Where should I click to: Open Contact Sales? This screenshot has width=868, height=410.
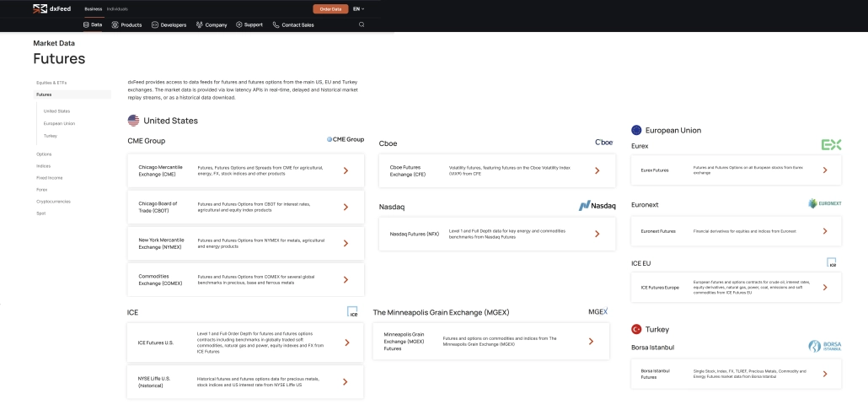[293, 25]
